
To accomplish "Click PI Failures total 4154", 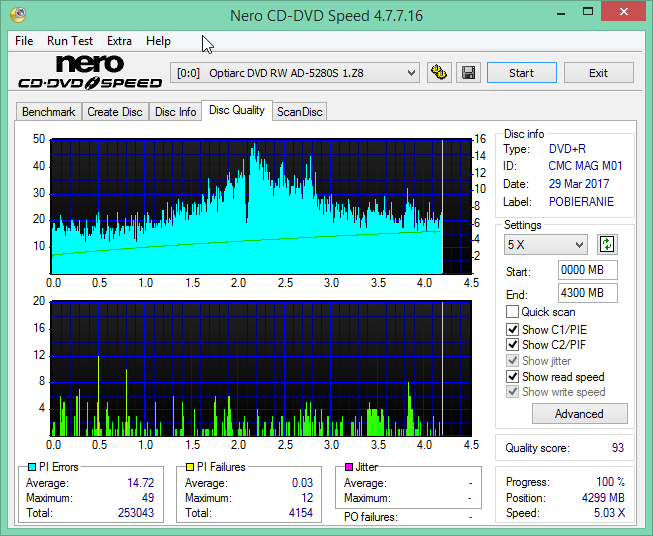I will pos(301,513).
